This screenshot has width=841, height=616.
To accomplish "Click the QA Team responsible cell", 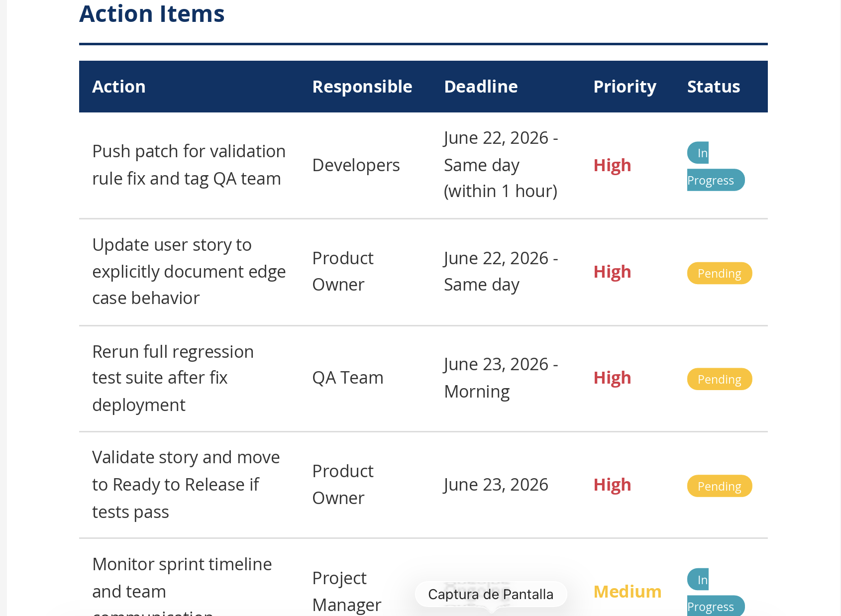I will (x=347, y=378).
